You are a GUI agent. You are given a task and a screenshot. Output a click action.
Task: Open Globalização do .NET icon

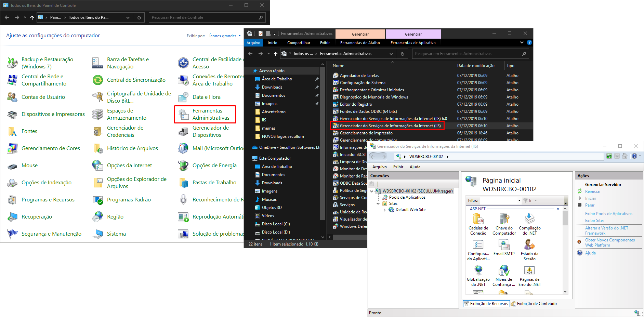[478, 271]
